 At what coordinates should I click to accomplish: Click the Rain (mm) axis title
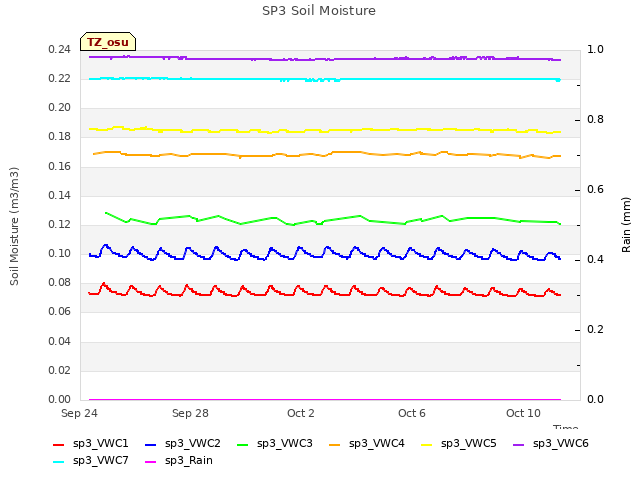(626, 225)
